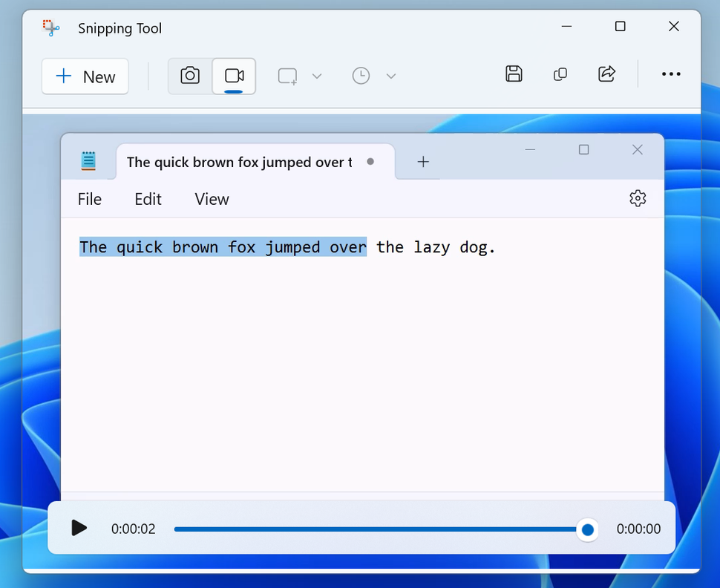Select the View menu in Notepad
720x588 pixels.
click(211, 199)
